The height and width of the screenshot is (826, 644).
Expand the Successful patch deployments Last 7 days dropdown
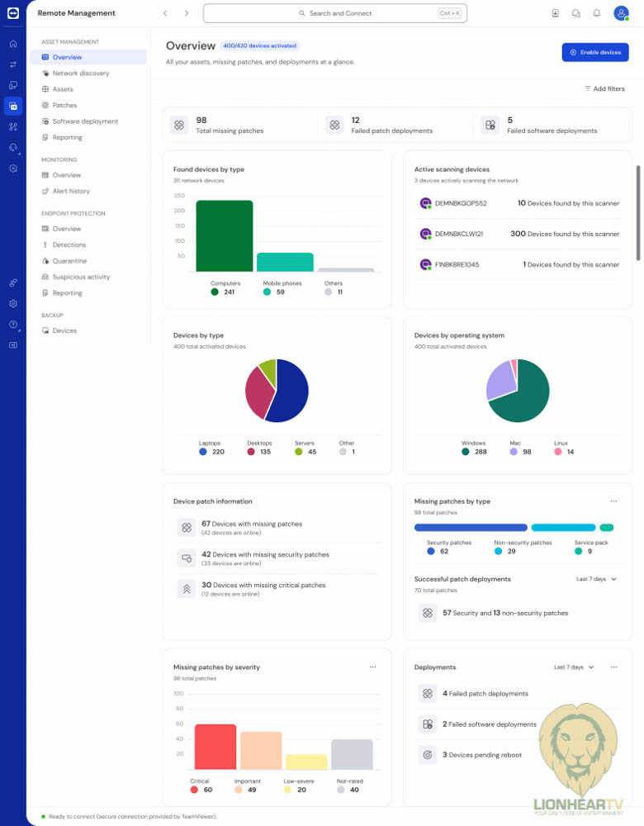596,579
